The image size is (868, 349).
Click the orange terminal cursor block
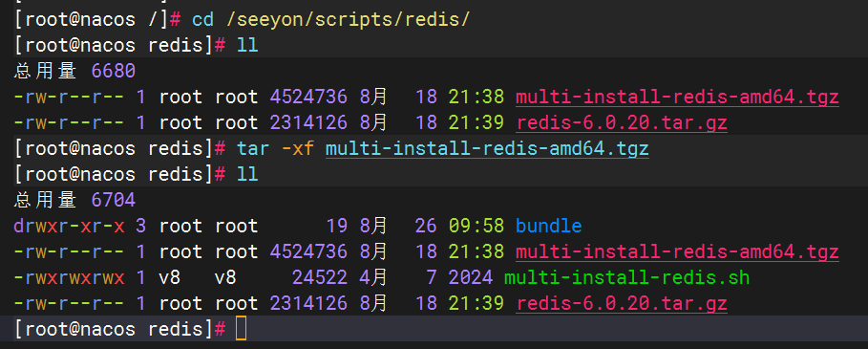241,329
